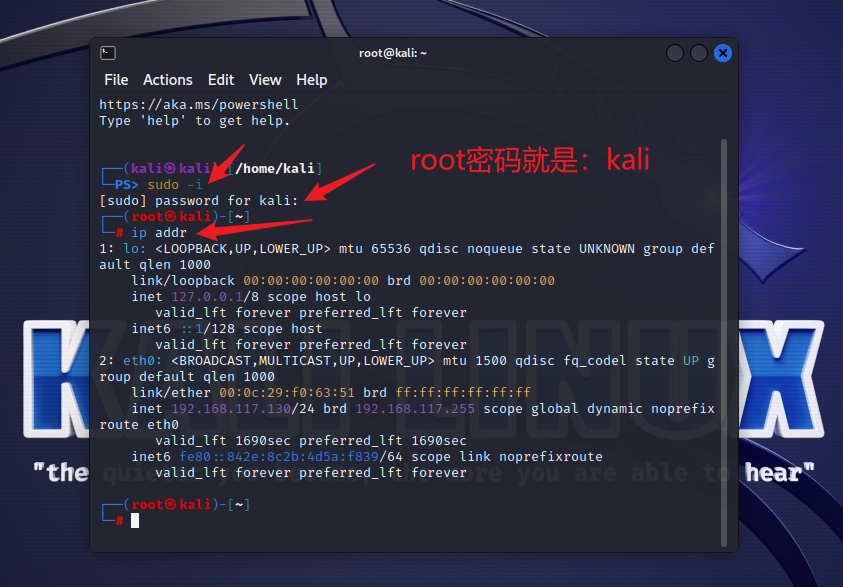Open the View menu
This screenshot has height=587, width=843.
click(265, 80)
